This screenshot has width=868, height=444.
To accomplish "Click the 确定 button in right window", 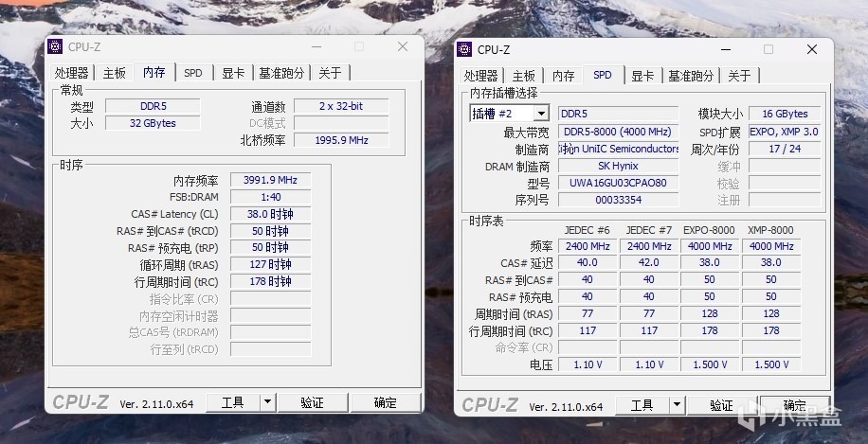I will pos(795,405).
